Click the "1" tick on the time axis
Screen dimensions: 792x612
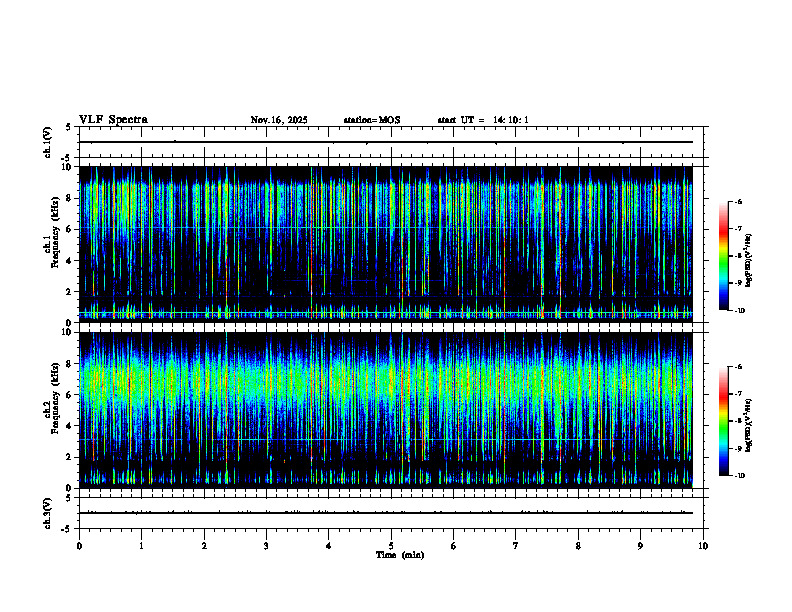(x=141, y=546)
